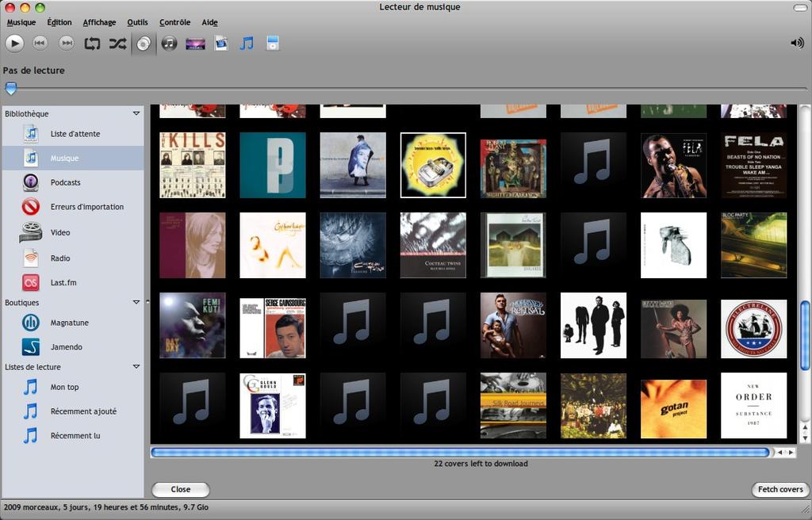Select the highlighted yellow Beastie Boys cover
The height and width of the screenshot is (520, 812).
point(433,165)
